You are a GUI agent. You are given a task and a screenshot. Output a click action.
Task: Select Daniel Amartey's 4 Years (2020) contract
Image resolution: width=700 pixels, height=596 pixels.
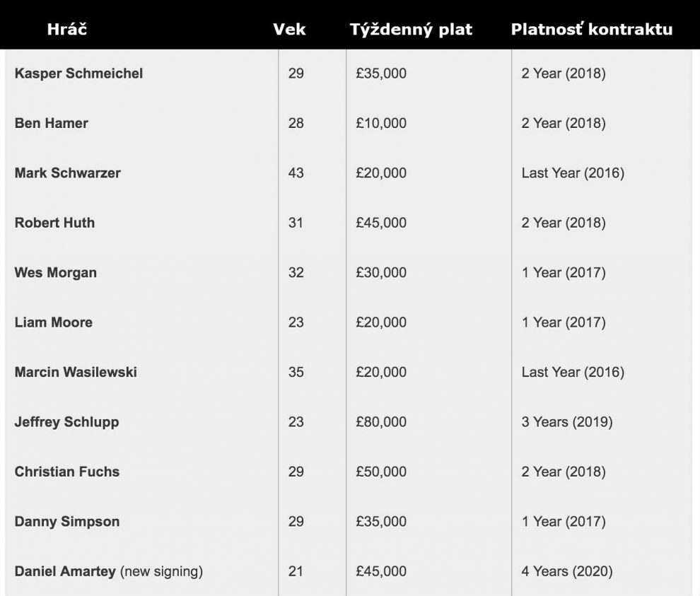(567, 571)
